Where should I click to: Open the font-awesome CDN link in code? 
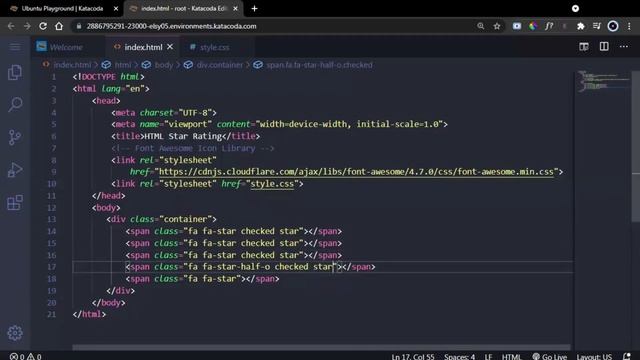coord(356,172)
